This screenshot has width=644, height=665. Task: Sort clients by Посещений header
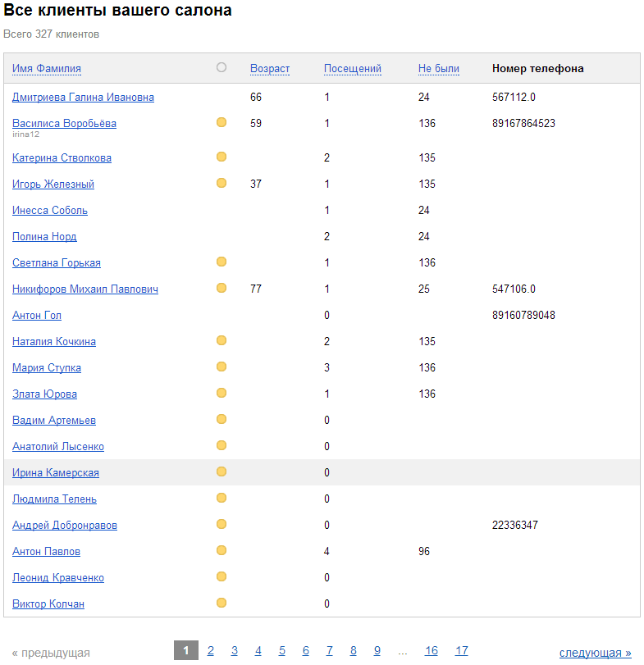(x=353, y=69)
